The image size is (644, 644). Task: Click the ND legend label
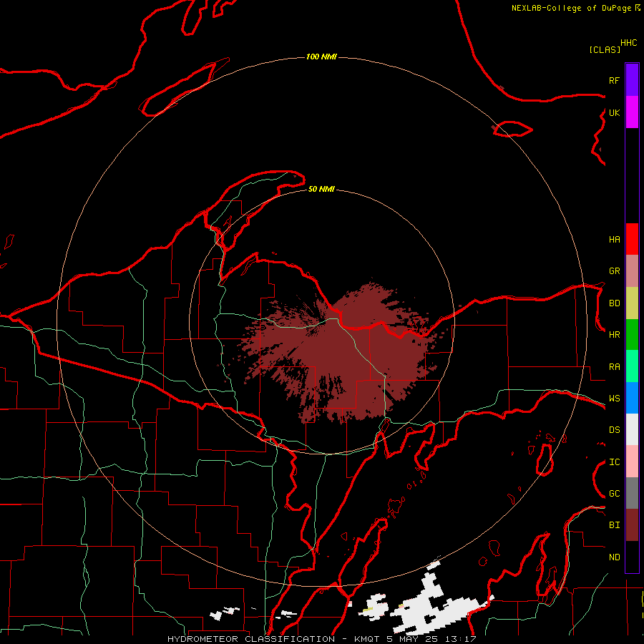(614, 557)
